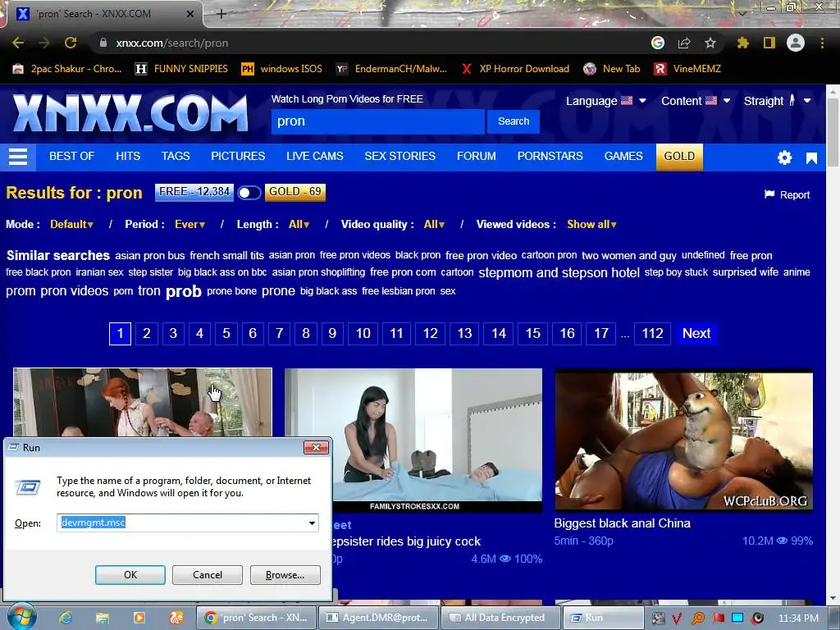Bookmark this page with the star icon

click(710, 43)
